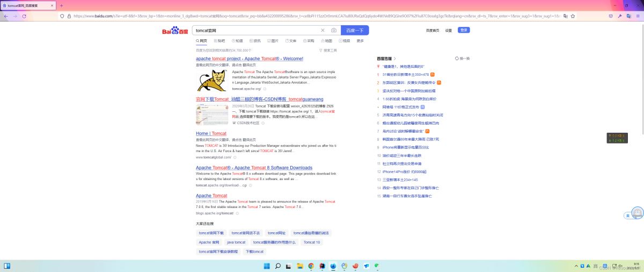Open hot item iPhone14Pro涨价
Image resolution: width=644 pixels, height=272 pixels.
coord(406,171)
